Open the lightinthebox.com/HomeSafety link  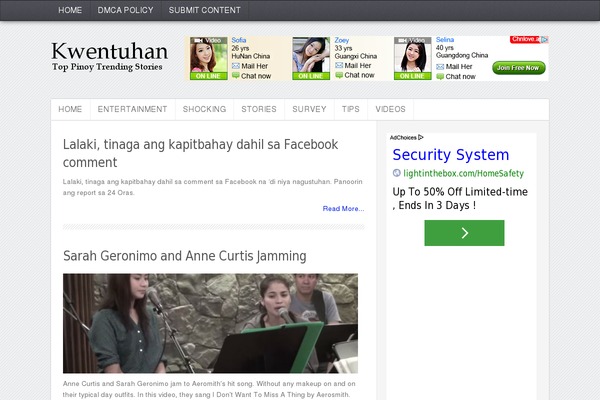point(463,173)
